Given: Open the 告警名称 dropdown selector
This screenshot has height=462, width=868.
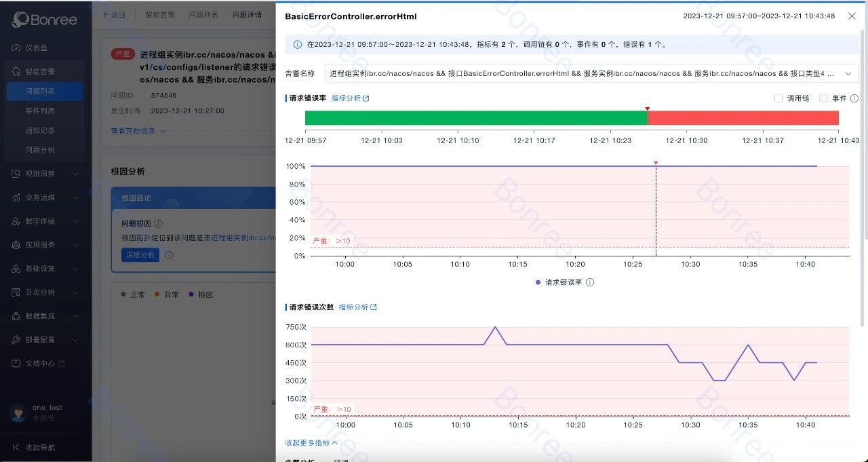Looking at the screenshot, I should [591, 73].
